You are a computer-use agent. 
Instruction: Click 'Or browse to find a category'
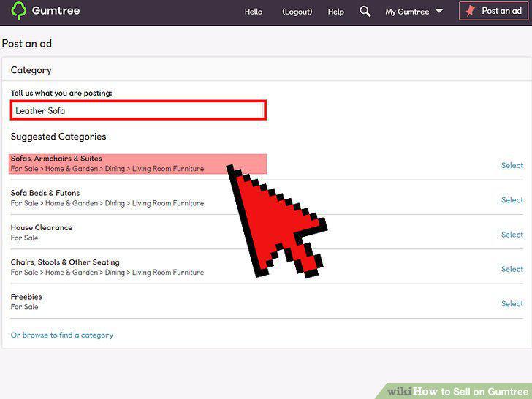pos(61,335)
